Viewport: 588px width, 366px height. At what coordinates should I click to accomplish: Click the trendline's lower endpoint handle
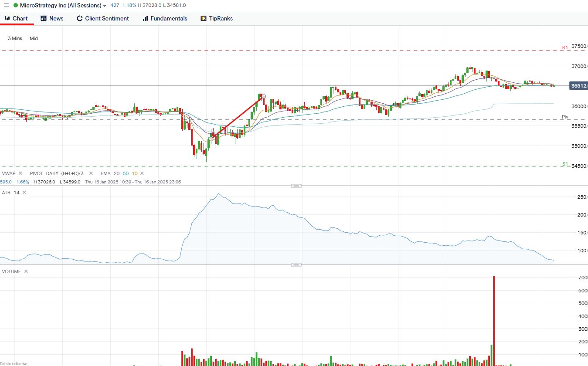211,139
